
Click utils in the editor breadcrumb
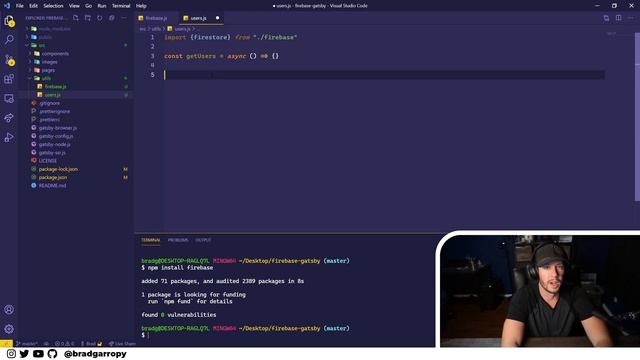tap(156, 29)
